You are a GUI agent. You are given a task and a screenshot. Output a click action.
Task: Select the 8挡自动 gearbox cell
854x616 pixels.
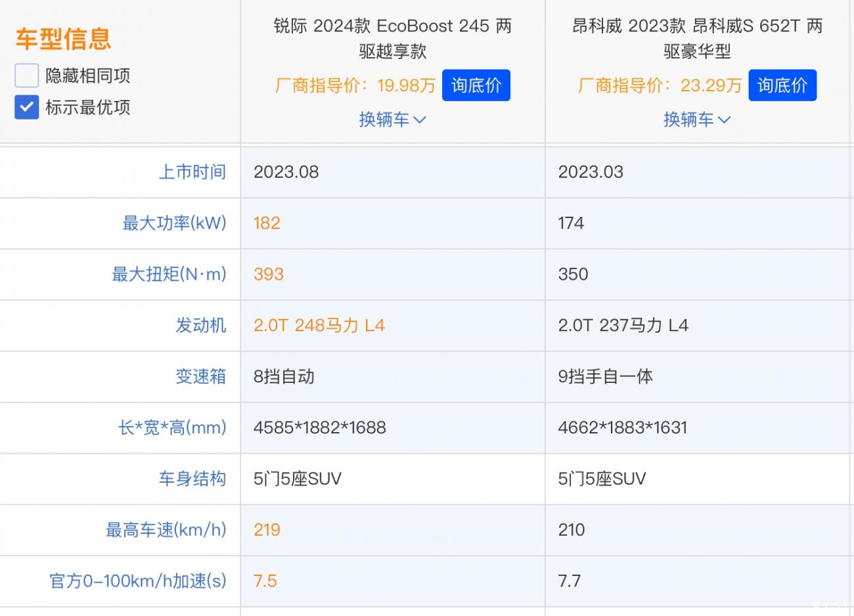(x=284, y=377)
